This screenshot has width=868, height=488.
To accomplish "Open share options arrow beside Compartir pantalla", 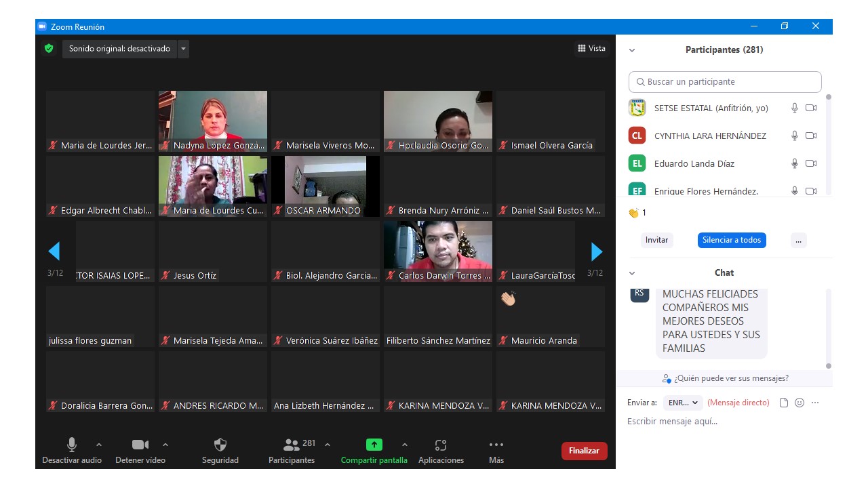I will [x=405, y=445].
